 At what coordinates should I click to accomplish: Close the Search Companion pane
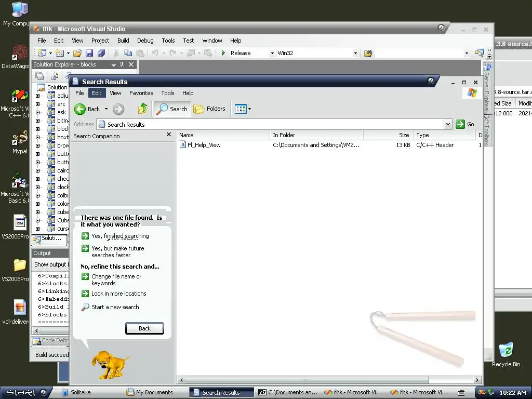pyautogui.click(x=169, y=135)
